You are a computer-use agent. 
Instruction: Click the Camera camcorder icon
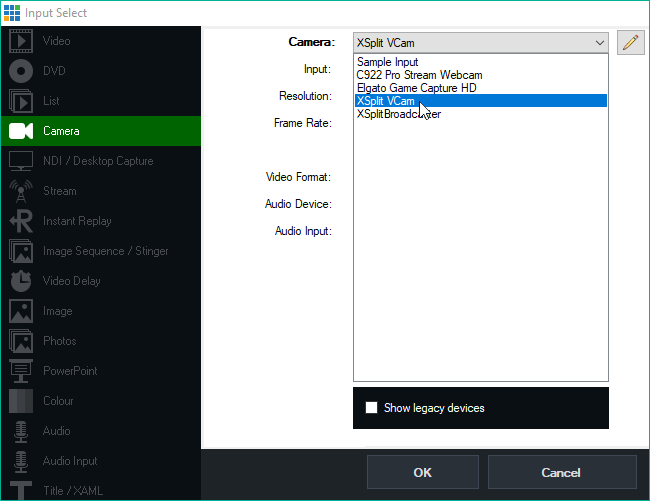click(21, 131)
